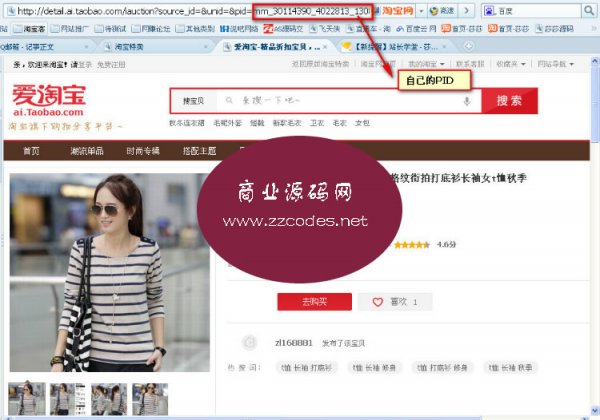Click the magnifier icon in browser search box

click(x=589, y=10)
